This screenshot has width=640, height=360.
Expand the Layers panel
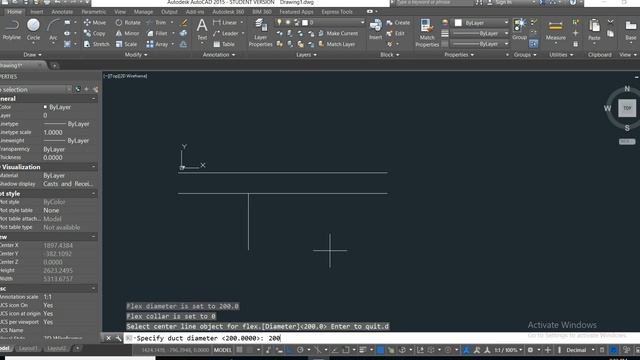pyautogui.click(x=306, y=55)
